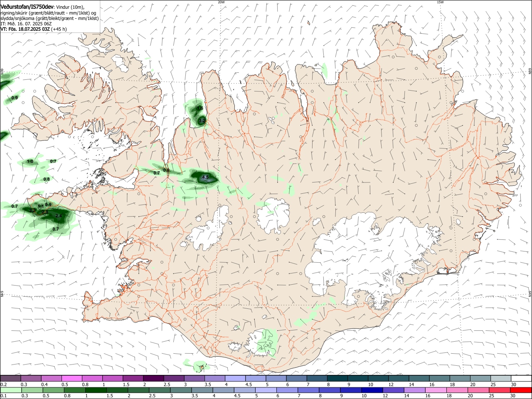The width and height of the screenshot is (532, 399).
Task: Pick the dark teal 8 swatch in top row
Action: pos(337,379)
